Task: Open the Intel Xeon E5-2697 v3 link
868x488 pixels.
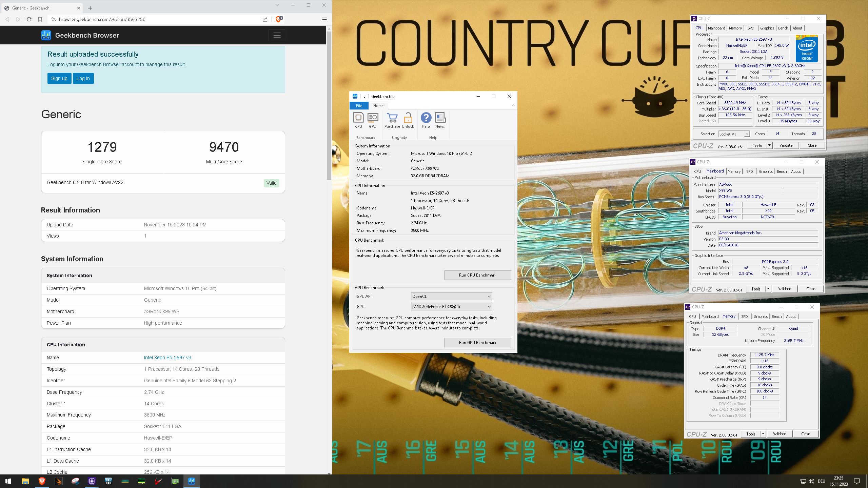Action: click(x=167, y=358)
